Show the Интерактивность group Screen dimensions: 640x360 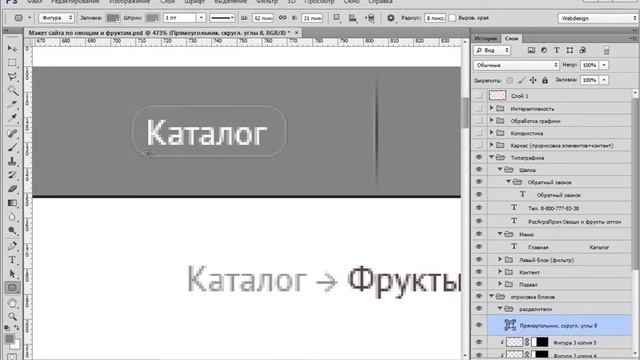[479, 109]
